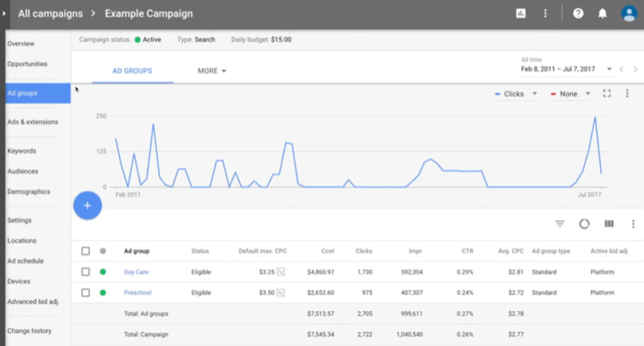
Task: Sort by Cost column header
Action: click(328, 251)
